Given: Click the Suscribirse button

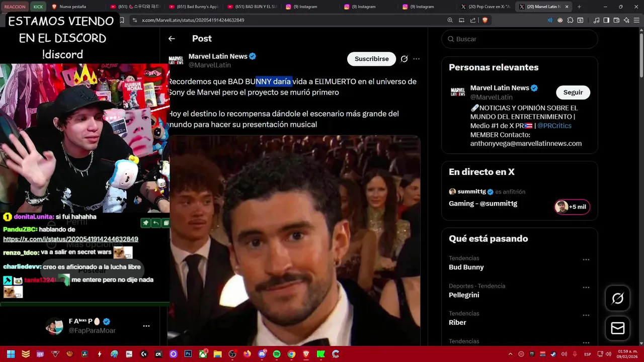Looking at the screenshot, I should [x=371, y=59].
